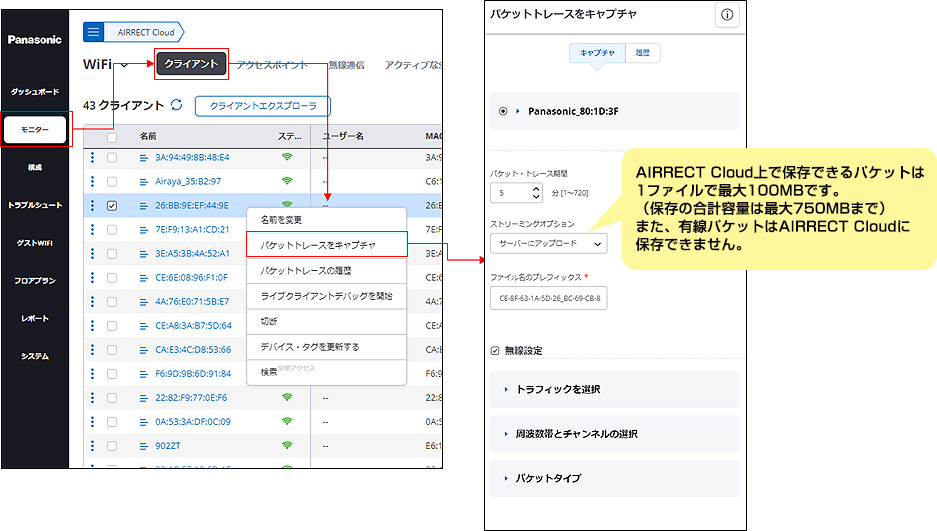Open row menu for 3E:A5:3B:4A:52:A1
This screenshot has width=937, height=531.
coord(92,253)
